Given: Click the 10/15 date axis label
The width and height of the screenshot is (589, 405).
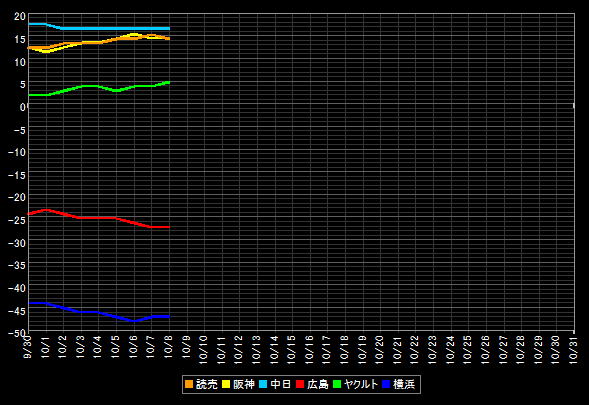Looking at the screenshot, I should [x=292, y=349].
